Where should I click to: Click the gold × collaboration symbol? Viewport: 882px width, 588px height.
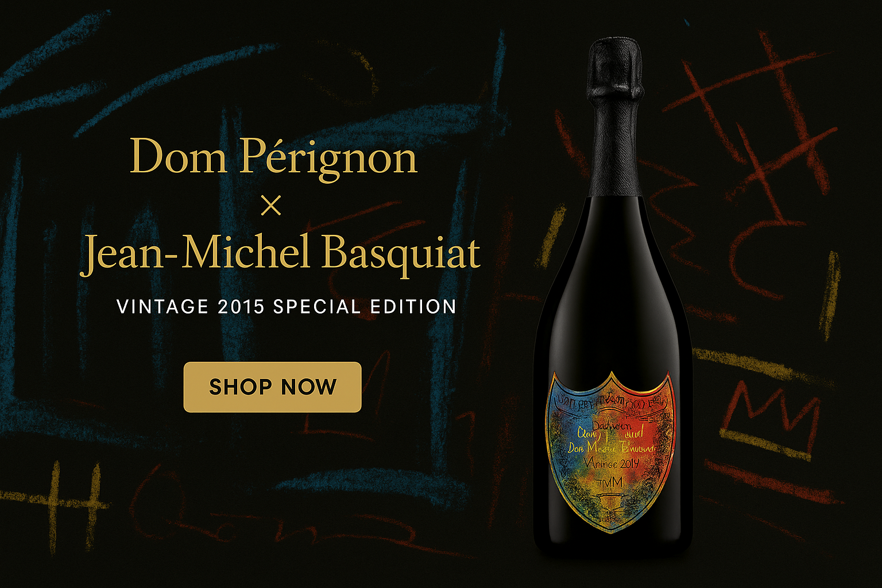coord(271,205)
